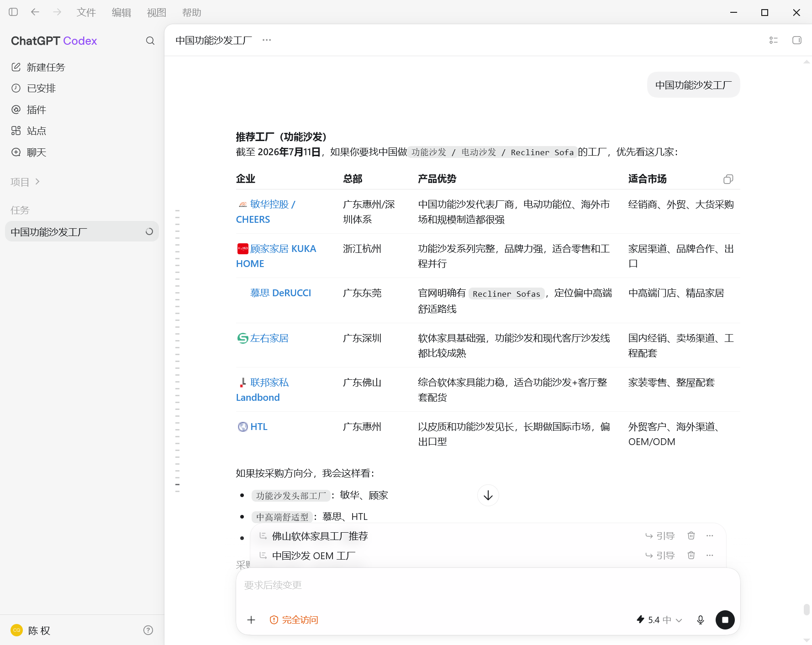Open the 文件 menu
This screenshot has height=645, width=812.
pos(86,13)
